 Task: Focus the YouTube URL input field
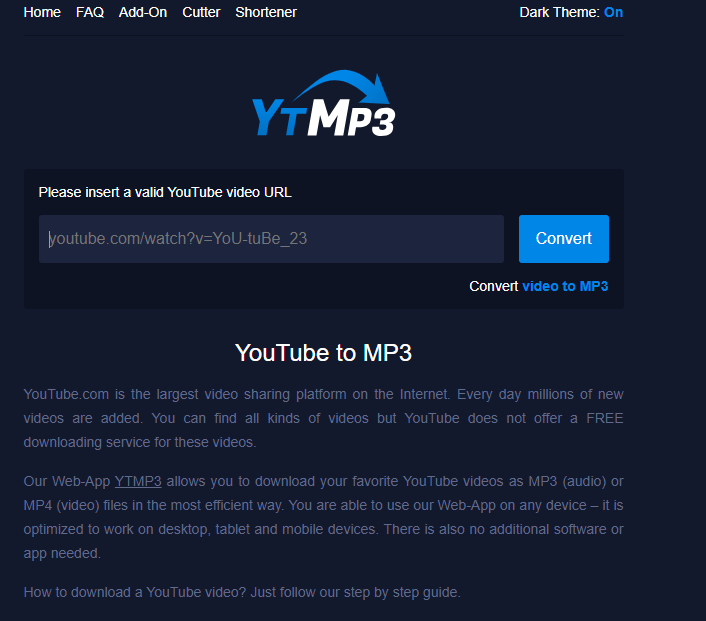[x=271, y=239]
